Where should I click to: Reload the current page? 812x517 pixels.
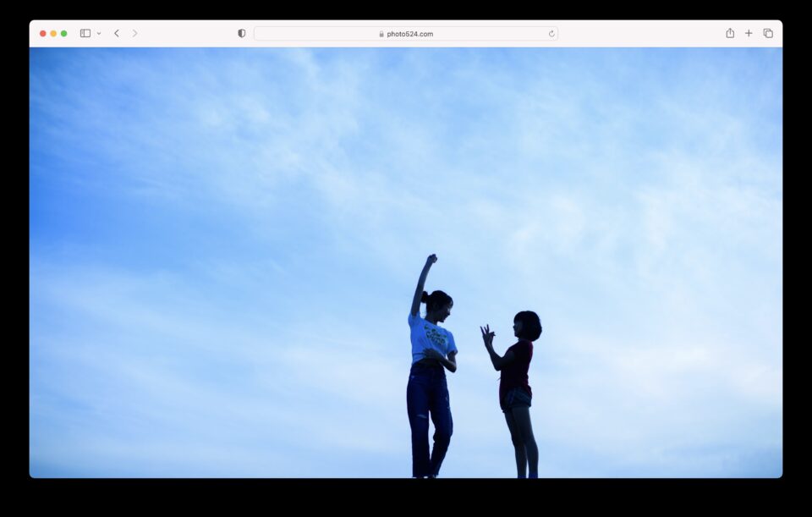point(551,34)
